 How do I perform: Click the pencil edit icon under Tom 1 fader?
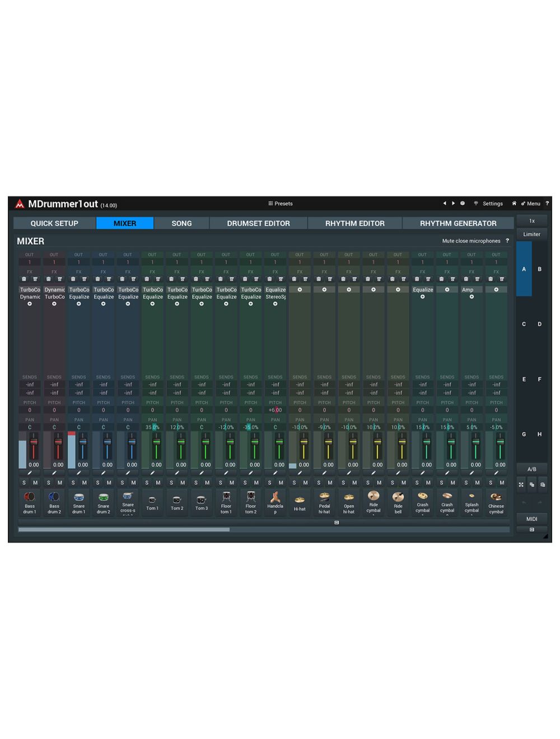(152, 473)
